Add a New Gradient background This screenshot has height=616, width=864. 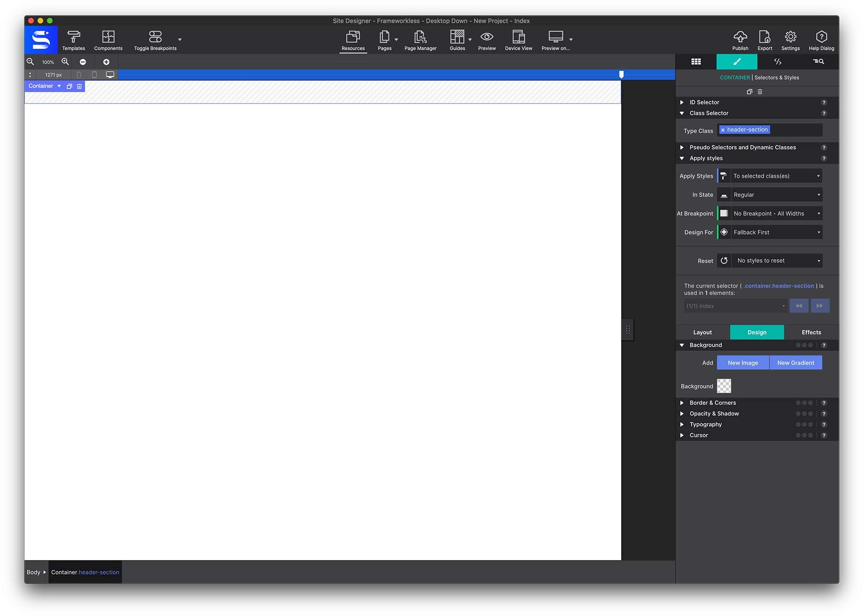tap(796, 363)
